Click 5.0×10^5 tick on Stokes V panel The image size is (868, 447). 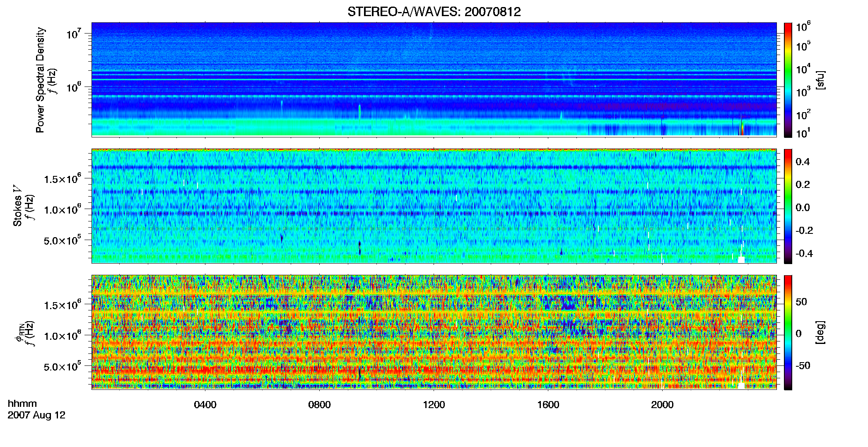coord(63,240)
